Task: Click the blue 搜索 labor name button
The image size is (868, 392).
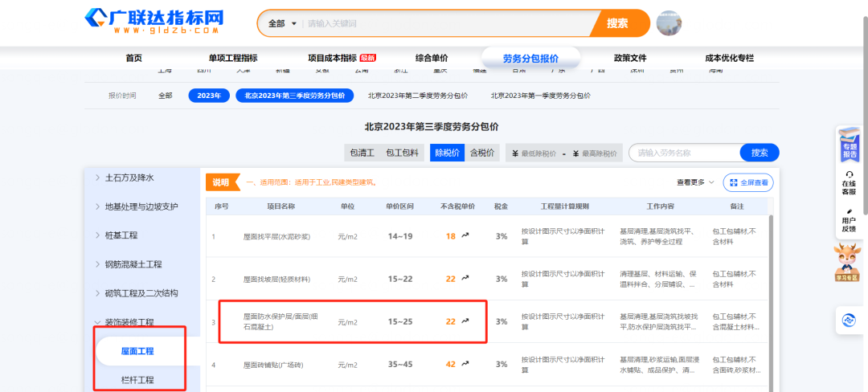Action: click(759, 153)
